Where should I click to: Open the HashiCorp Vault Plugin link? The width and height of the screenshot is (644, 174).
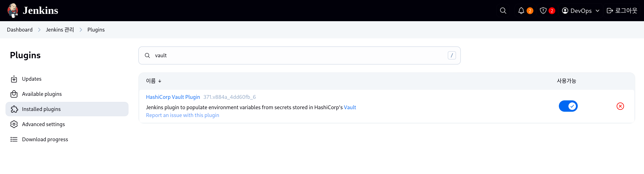pos(173,97)
